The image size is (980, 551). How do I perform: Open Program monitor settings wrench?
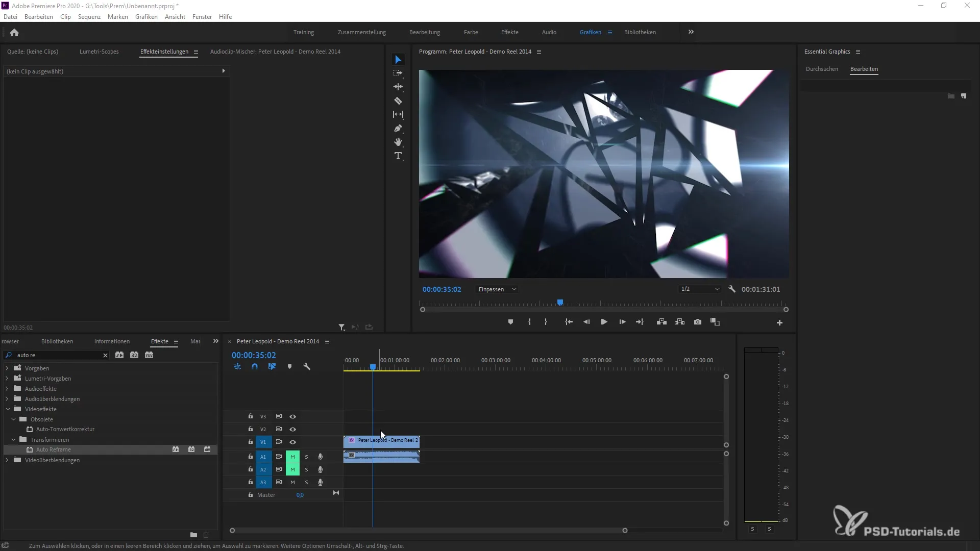coord(732,289)
